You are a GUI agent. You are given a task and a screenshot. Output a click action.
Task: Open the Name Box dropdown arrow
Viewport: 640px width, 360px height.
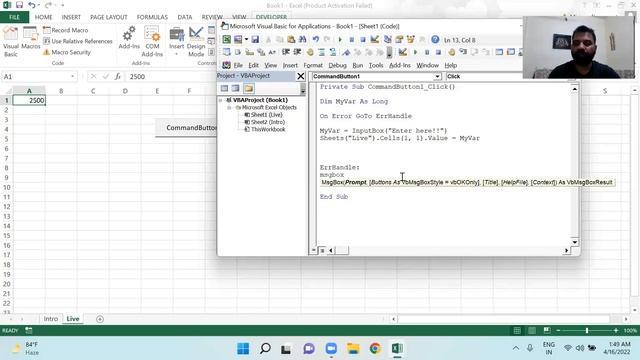coord(73,76)
